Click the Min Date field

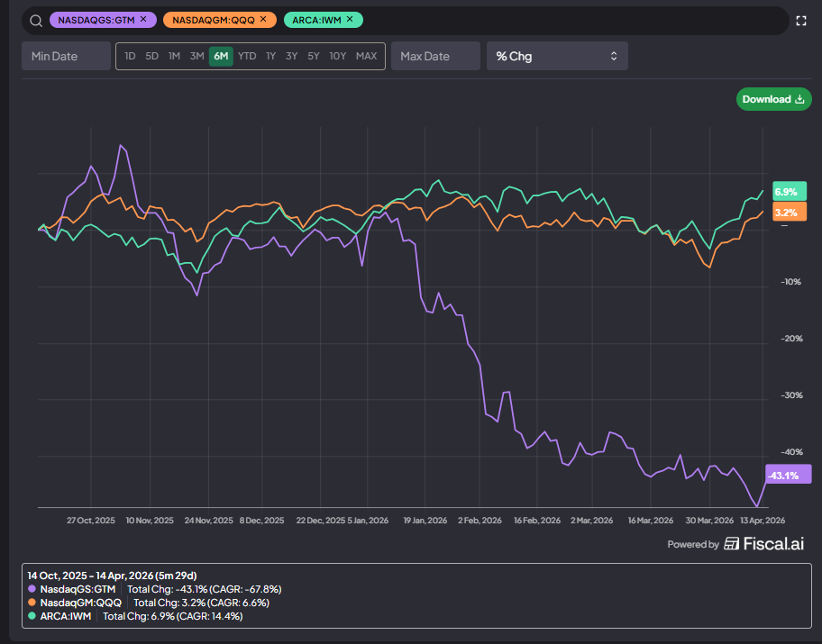pos(66,56)
